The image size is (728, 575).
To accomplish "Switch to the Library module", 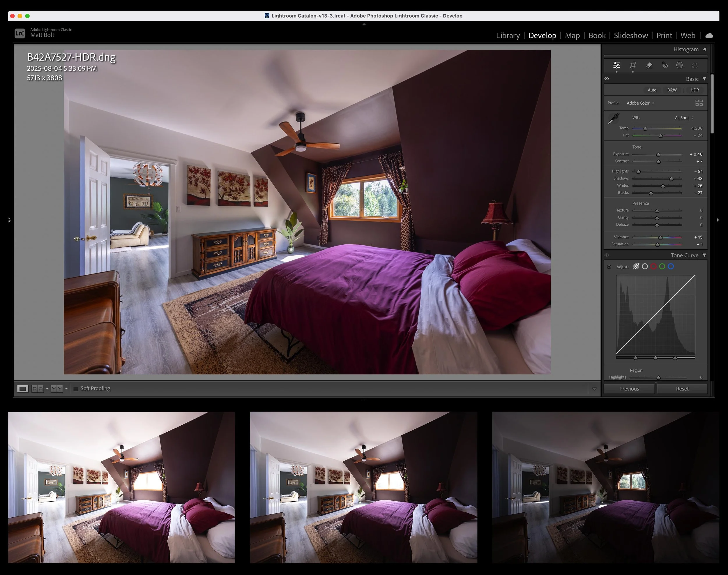I will click(508, 35).
